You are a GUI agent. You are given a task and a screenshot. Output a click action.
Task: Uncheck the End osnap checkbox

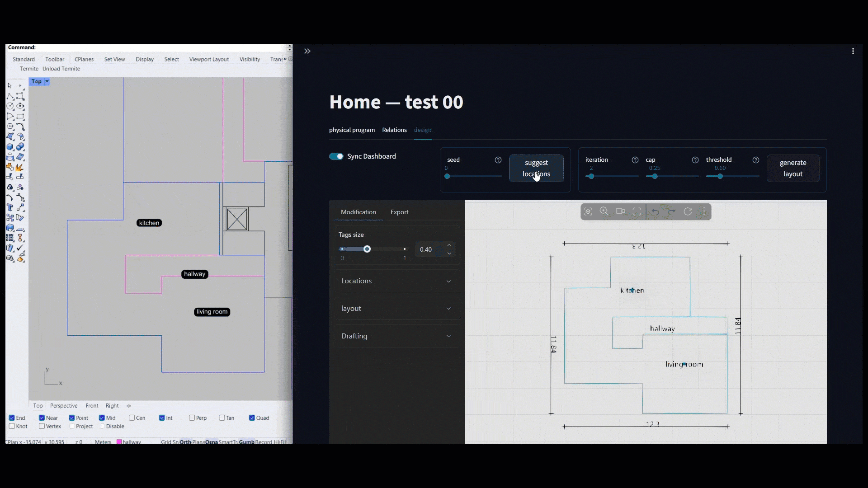[x=11, y=418]
